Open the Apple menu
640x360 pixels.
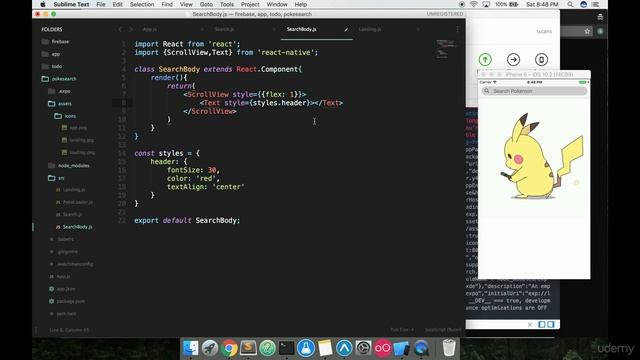coord(43,4)
